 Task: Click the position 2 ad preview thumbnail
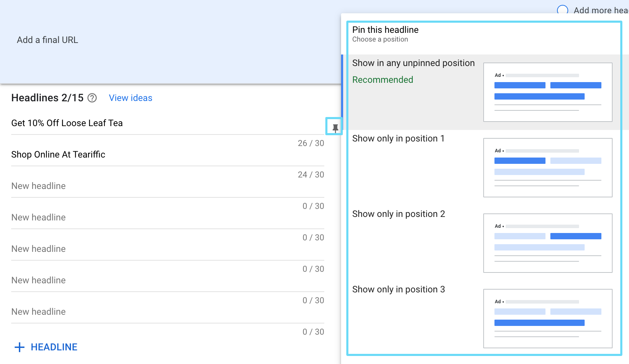(x=548, y=243)
